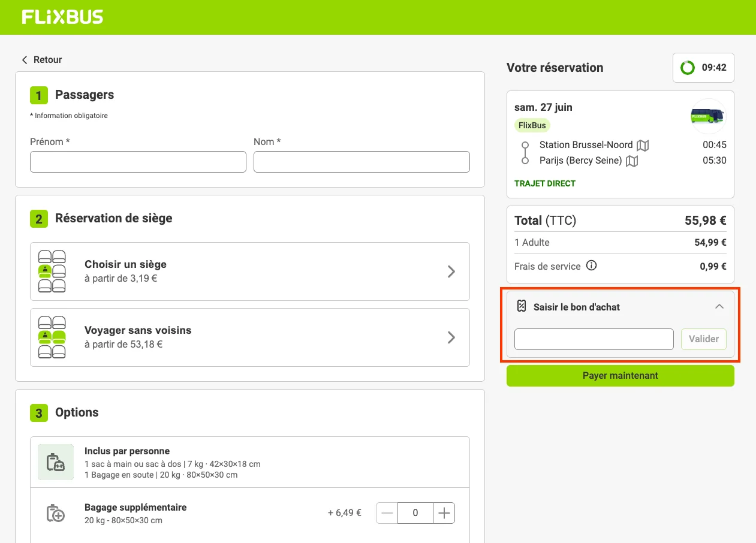The height and width of the screenshot is (543, 756).
Task: Click the step 3 Options heading
Action: [77, 412]
